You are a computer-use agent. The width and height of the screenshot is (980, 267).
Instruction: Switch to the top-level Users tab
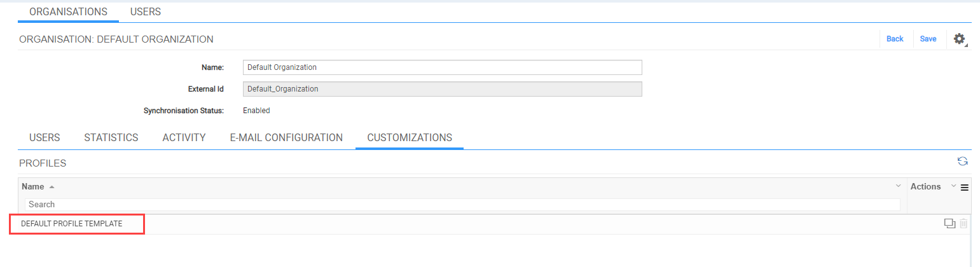coord(146,11)
